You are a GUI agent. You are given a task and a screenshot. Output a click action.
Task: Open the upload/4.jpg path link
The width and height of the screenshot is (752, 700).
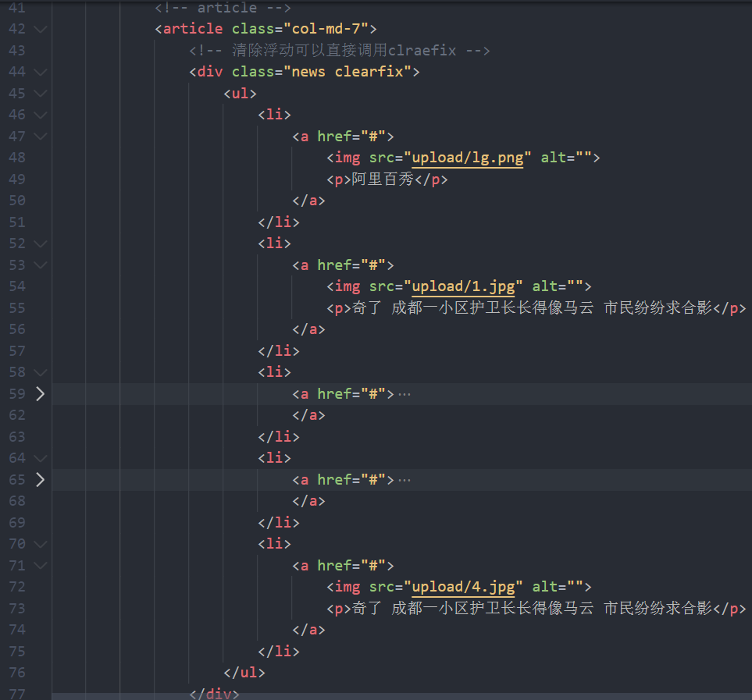point(463,587)
